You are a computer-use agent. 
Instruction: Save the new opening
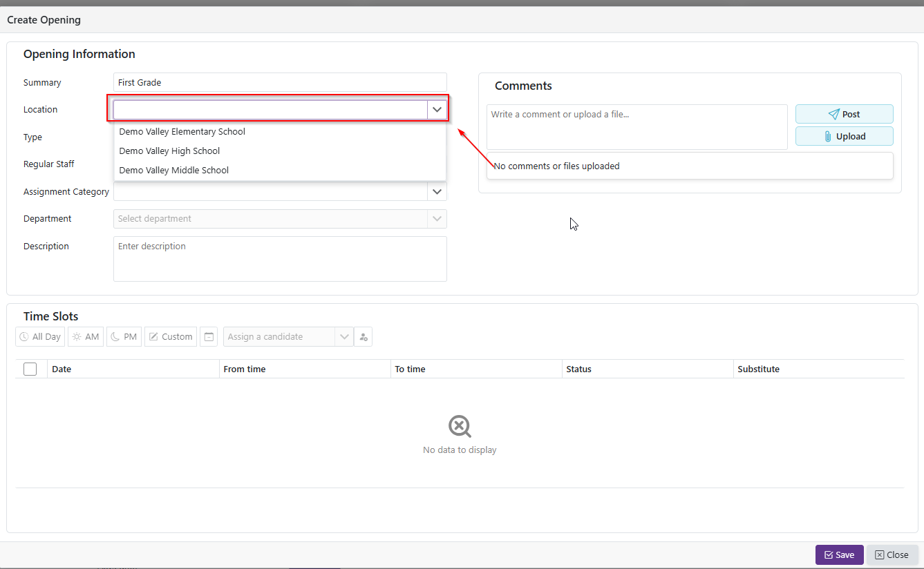(839, 554)
